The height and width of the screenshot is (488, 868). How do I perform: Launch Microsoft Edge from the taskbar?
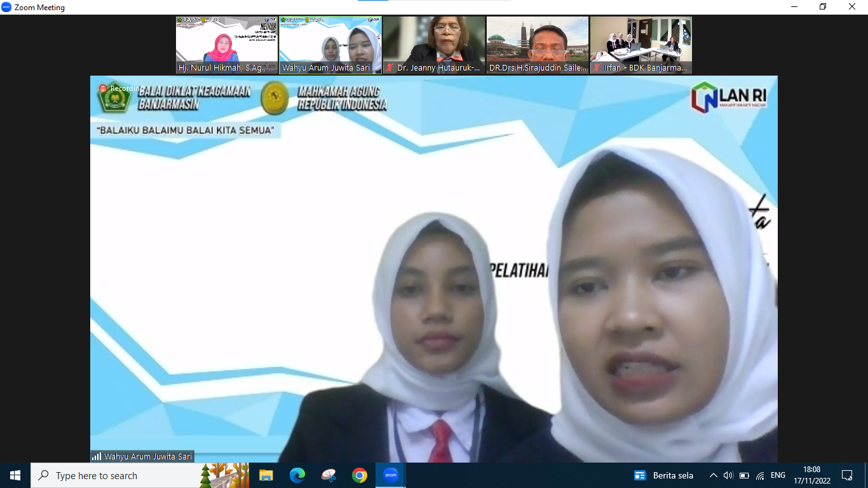pyautogui.click(x=297, y=475)
